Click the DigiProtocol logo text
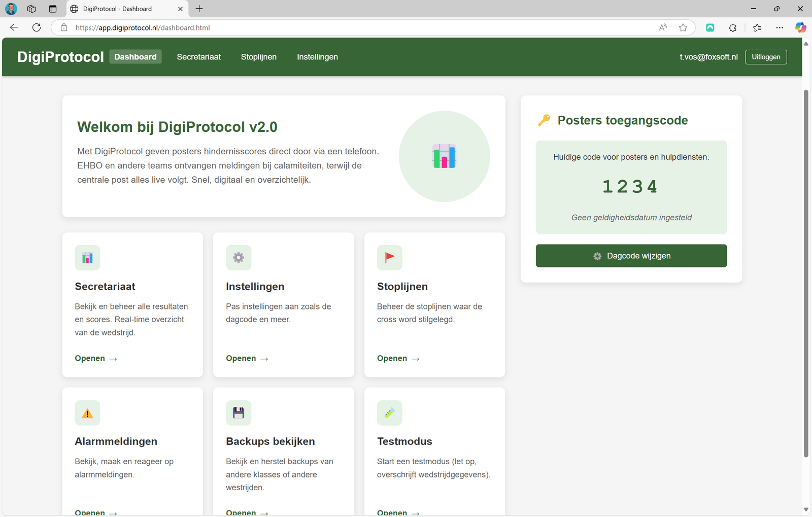Screen dimensions: 812x517 60,57
